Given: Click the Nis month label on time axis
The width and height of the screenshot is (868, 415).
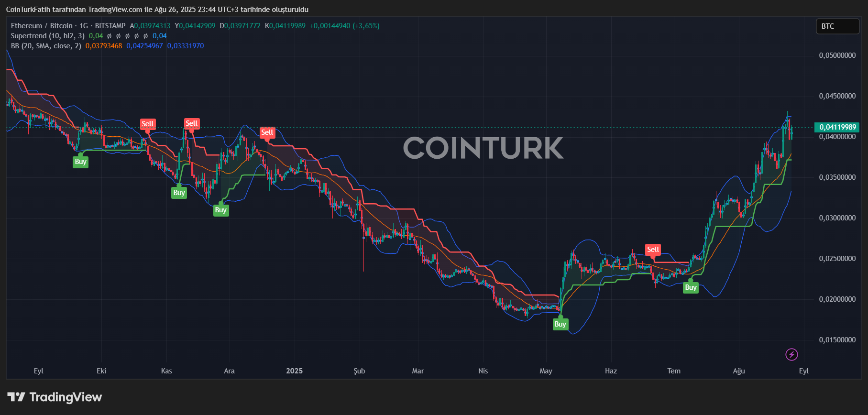Looking at the screenshot, I should pos(483,371).
